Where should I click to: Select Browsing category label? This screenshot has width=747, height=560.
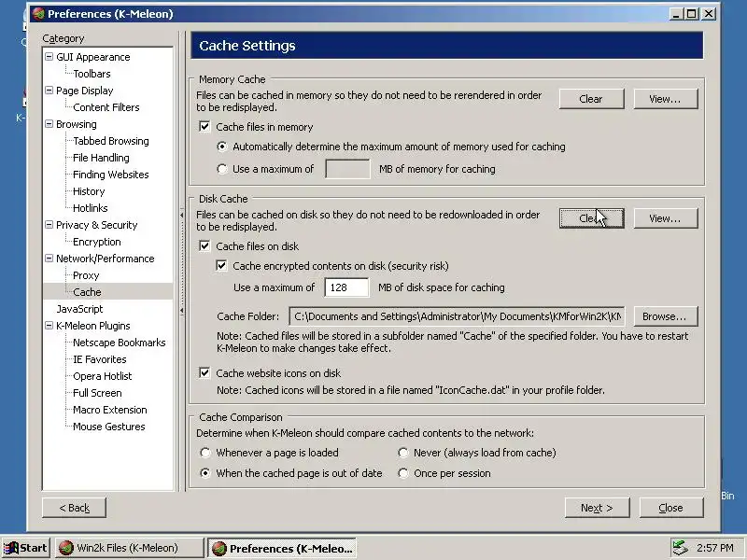point(77,124)
